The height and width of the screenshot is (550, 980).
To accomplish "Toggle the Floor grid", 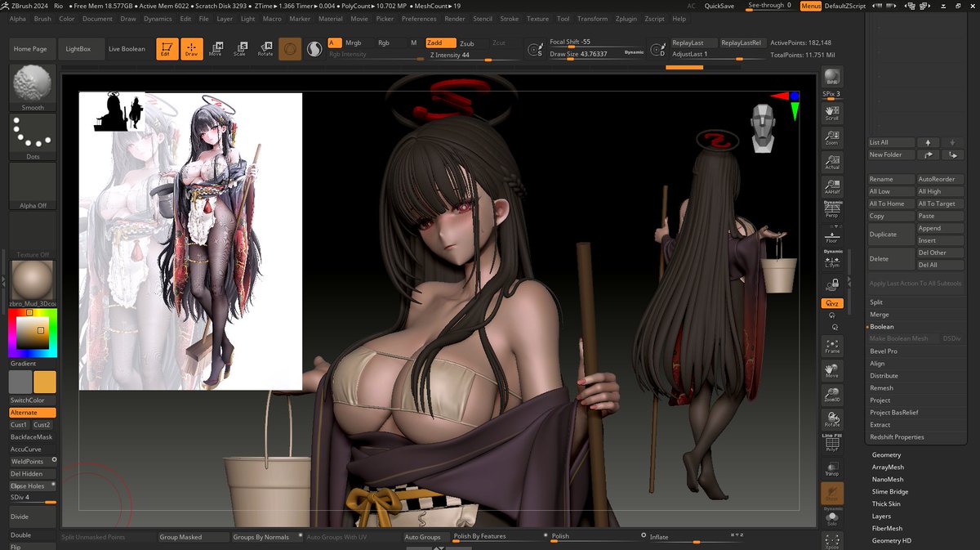I will pyautogui.click(x=832, y=235).
